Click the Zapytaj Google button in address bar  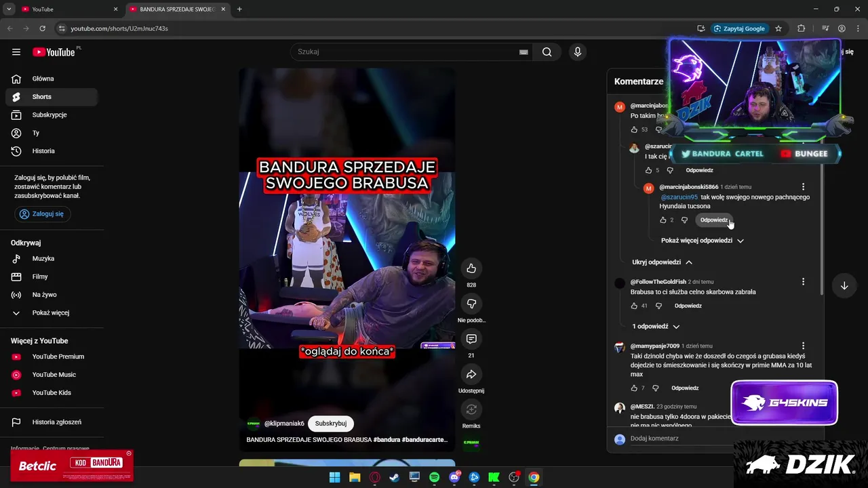click(739, 28)
